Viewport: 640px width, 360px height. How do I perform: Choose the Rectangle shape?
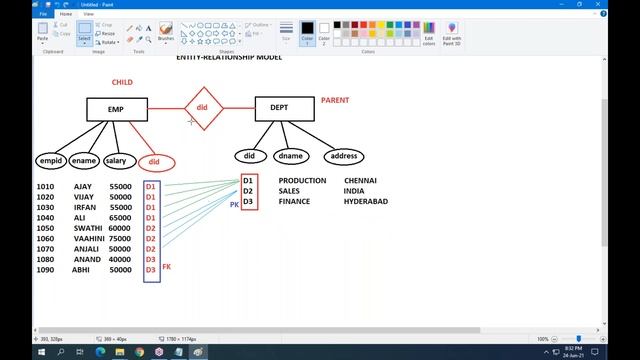[208, 25]
